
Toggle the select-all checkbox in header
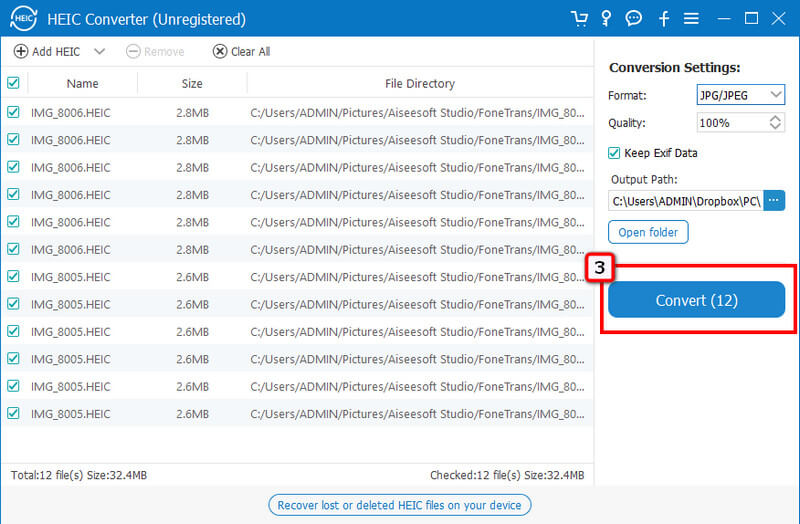click(x=13, y=84)
